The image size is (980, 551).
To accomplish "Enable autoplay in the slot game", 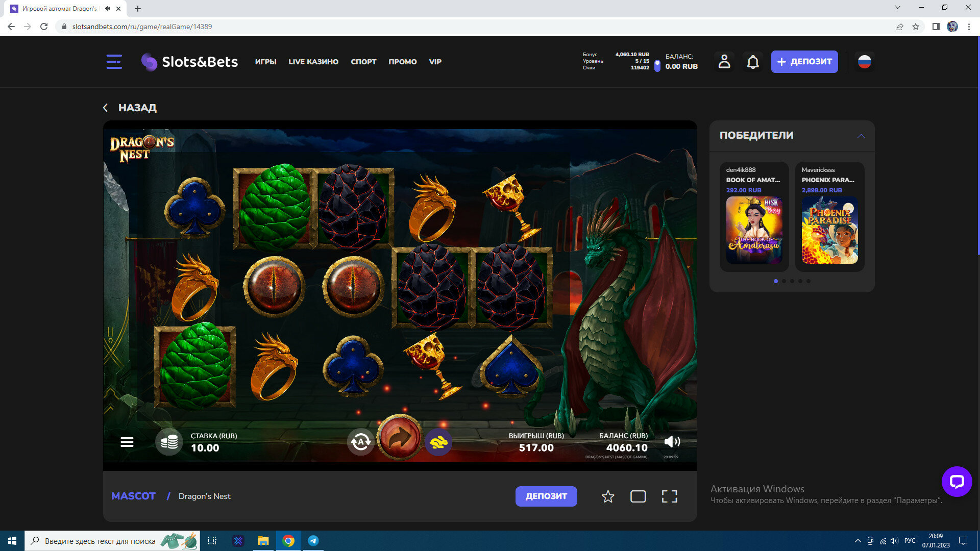I will (361, 442).
